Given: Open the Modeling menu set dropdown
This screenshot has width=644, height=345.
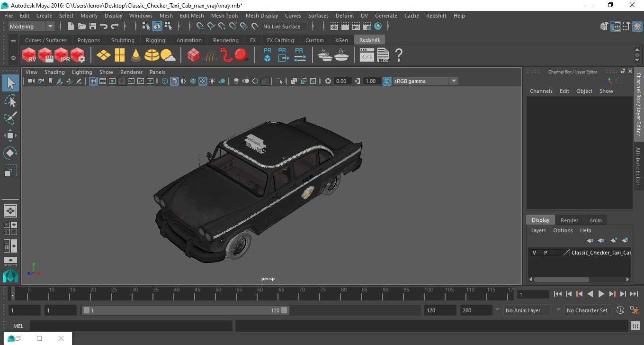Looking at the screenshot, I should [32, 27].
